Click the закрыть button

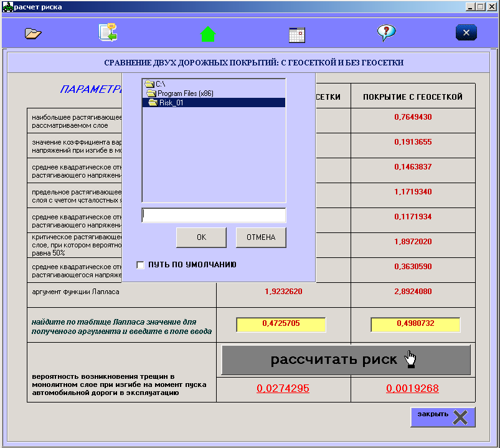pos(443,417)
